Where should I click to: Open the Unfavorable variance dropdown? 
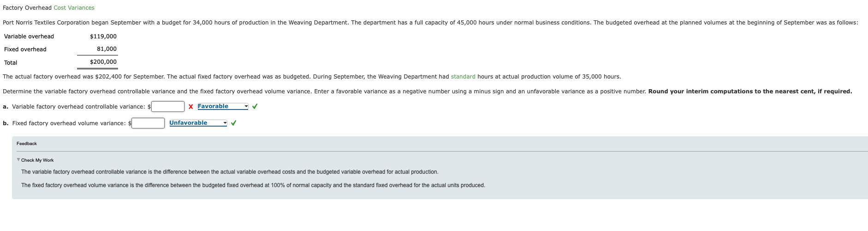tap(198, 123)
